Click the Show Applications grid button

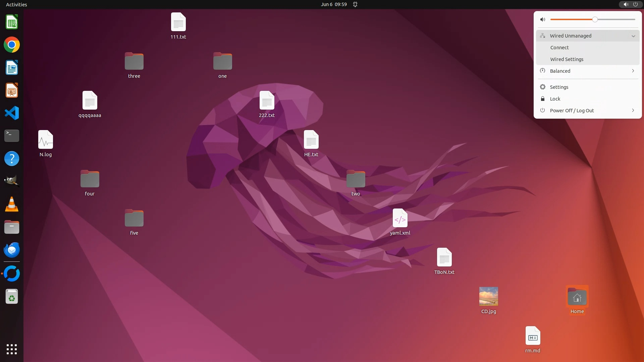click(x=12, y=349)
